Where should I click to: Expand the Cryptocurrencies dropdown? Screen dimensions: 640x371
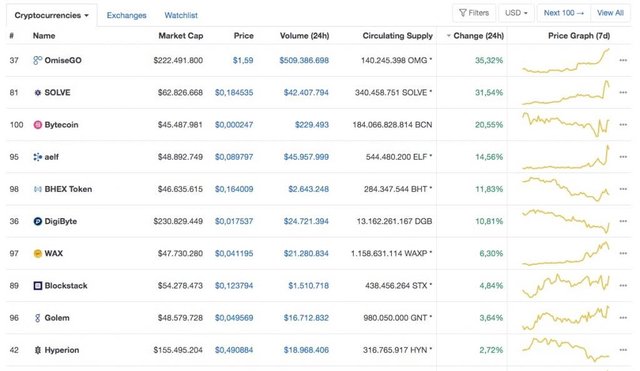tap(51, 16)
